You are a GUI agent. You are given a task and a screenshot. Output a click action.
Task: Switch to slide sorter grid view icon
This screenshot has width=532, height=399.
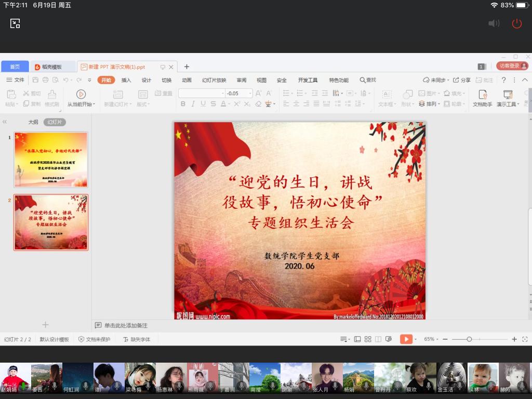click(368, 339)
